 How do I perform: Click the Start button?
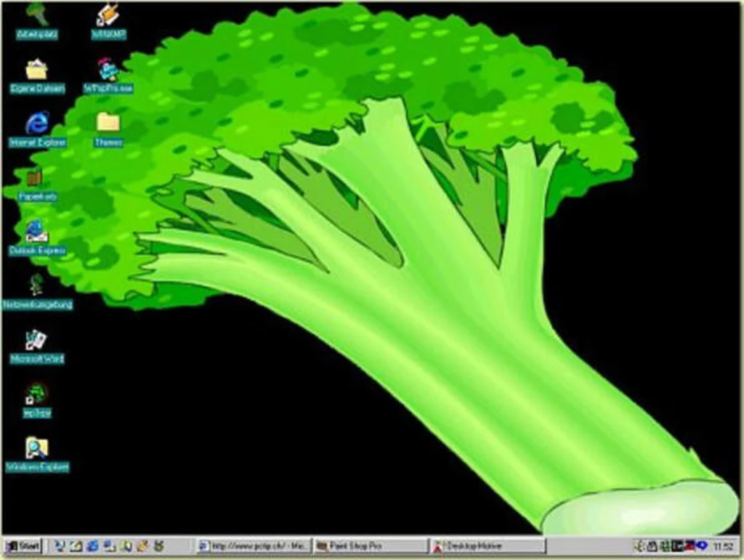22,545
